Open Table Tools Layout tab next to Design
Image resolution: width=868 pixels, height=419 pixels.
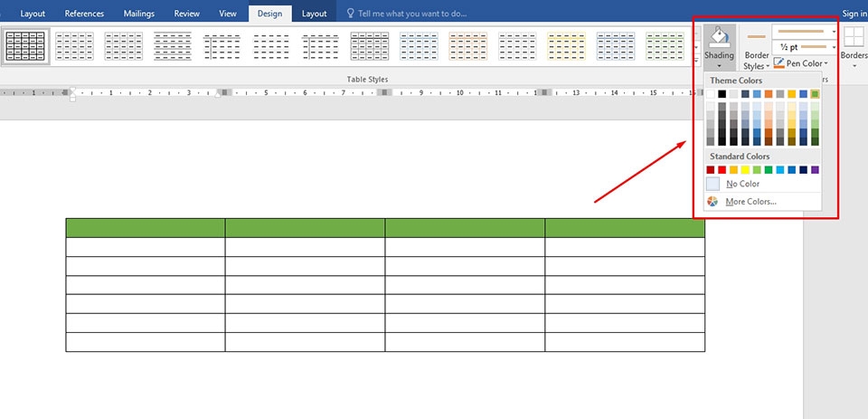[315, 14]
